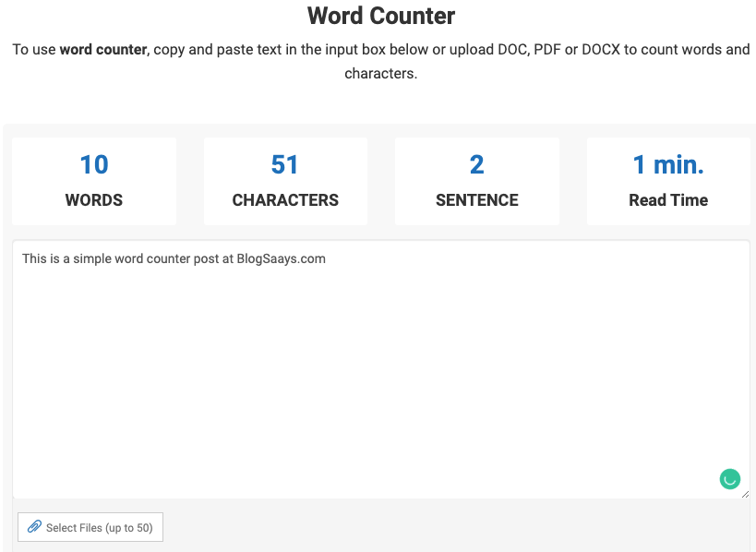Click the paperclip attachment icon
The height and width of the screenshot is (552, 756).
coord(34,527)
